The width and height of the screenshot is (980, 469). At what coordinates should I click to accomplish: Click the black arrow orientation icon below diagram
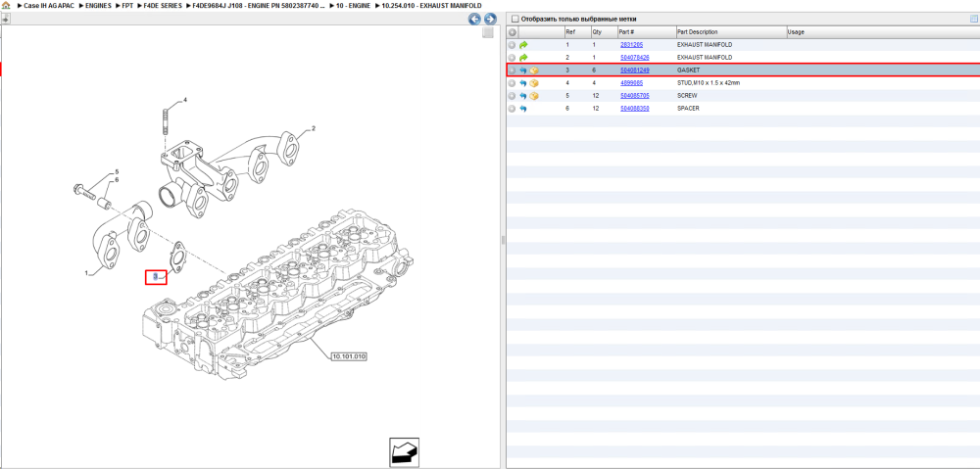coord(404,452)
